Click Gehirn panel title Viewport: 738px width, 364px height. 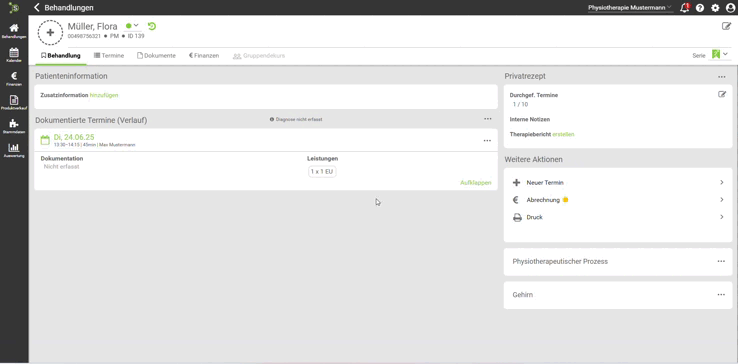(x=522, y=295)
